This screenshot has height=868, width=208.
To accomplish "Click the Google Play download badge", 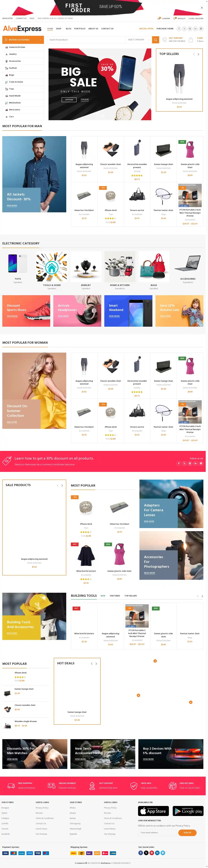I will 188,811.
